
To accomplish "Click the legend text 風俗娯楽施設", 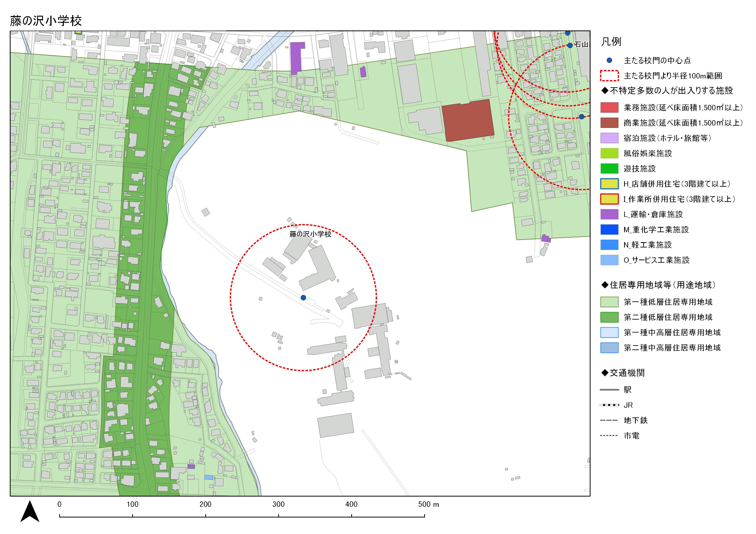I will [x=648, y=153].
